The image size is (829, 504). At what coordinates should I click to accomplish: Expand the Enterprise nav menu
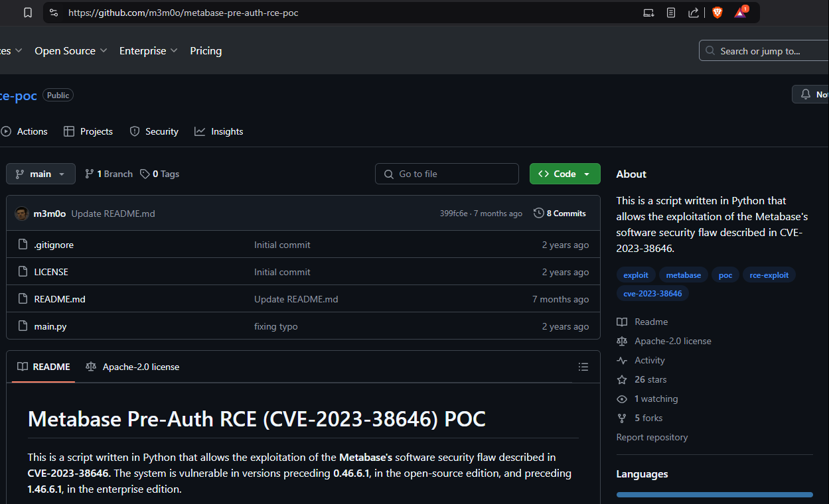click(x=148, y=51)
